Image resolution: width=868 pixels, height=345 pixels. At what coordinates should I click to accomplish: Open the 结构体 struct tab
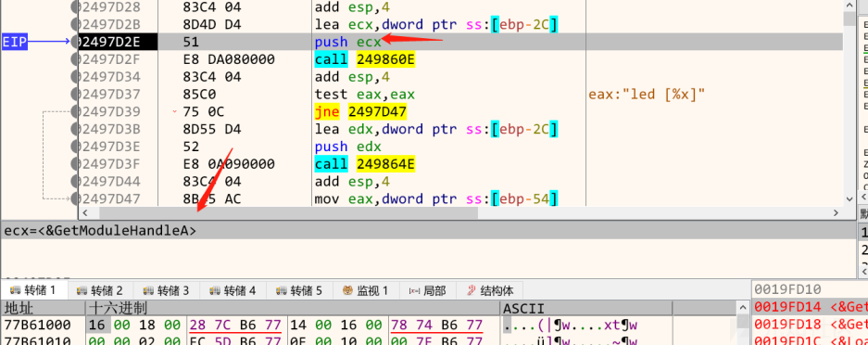[x=490, y=290]
